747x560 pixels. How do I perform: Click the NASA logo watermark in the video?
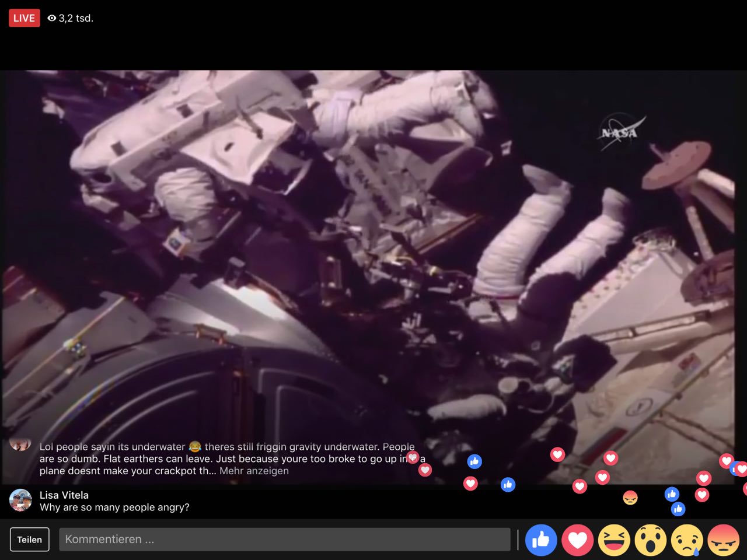pyautogui.click(x=621, y=132)
